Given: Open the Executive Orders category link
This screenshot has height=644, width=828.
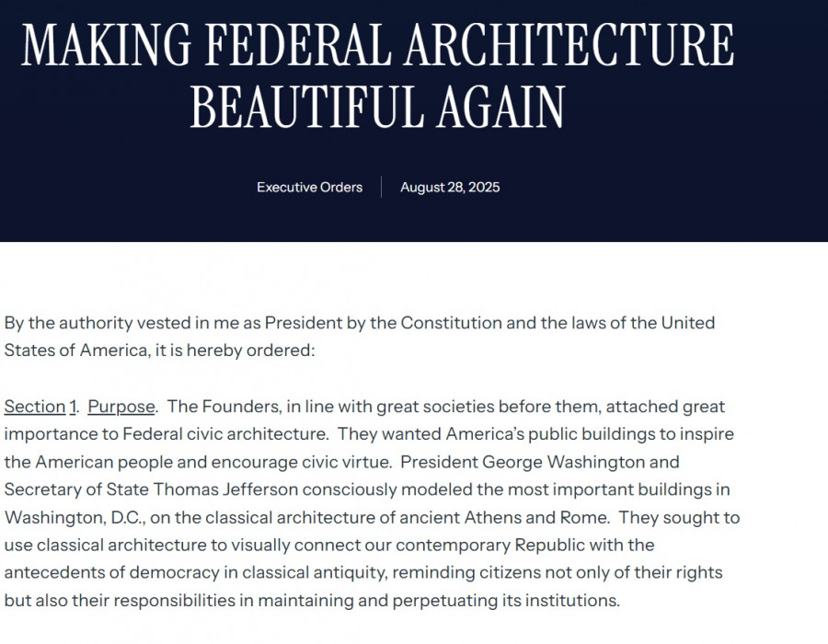Looking at the screenshot, I should coord(309,188).
